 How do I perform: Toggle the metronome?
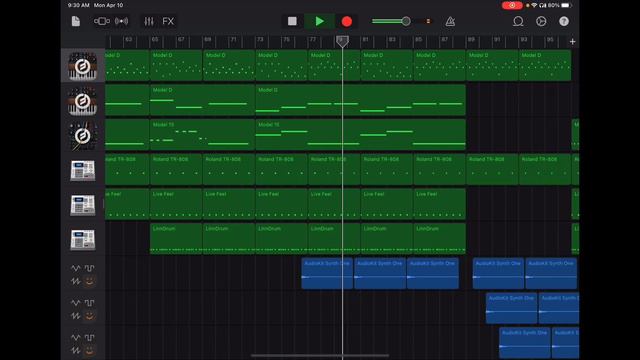450,21
